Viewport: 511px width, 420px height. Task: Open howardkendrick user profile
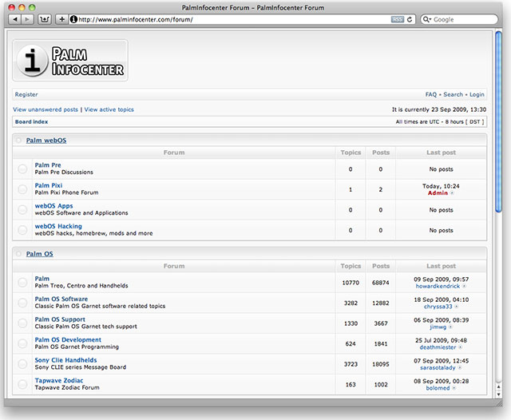coord(438,286)
